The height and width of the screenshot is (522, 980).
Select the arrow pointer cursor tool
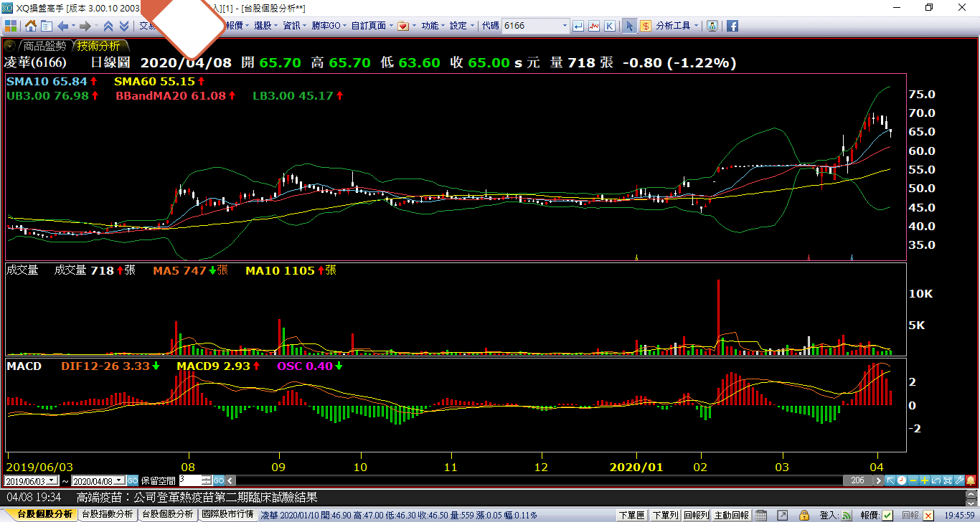(x=629, y=26)
